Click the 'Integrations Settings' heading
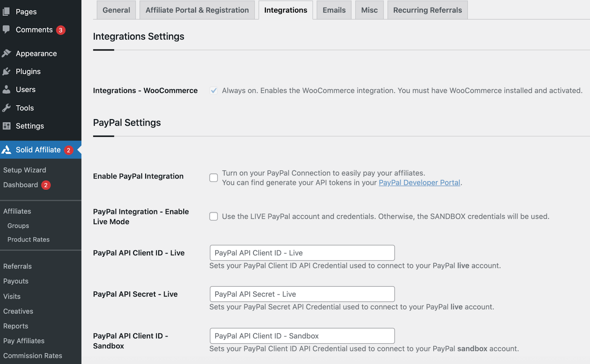 tap(139, 37)
